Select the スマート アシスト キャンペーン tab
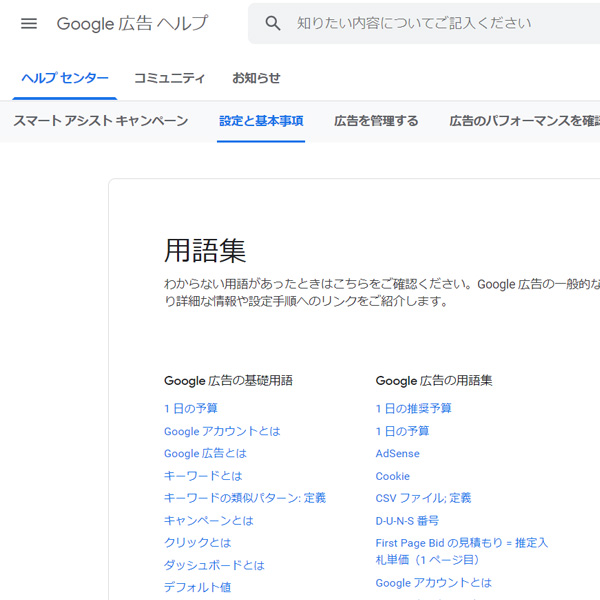The image size is (600, 600). coord(101,121)
